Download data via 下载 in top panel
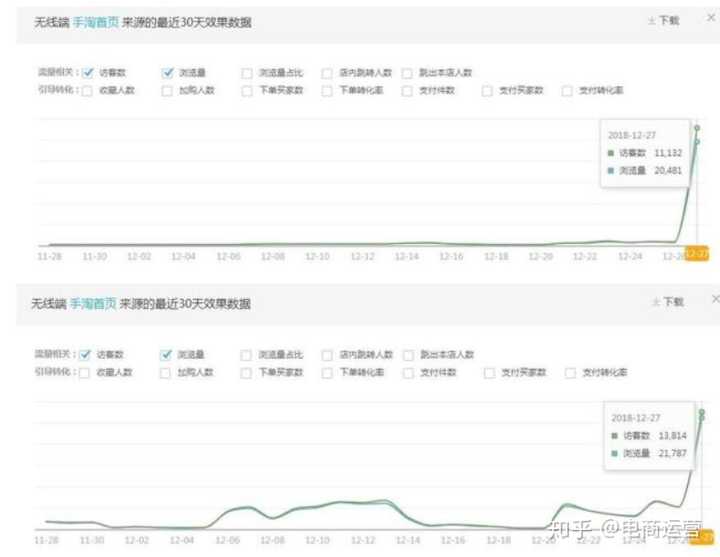This screenshot has height=557, width=720. pos(664,21)
